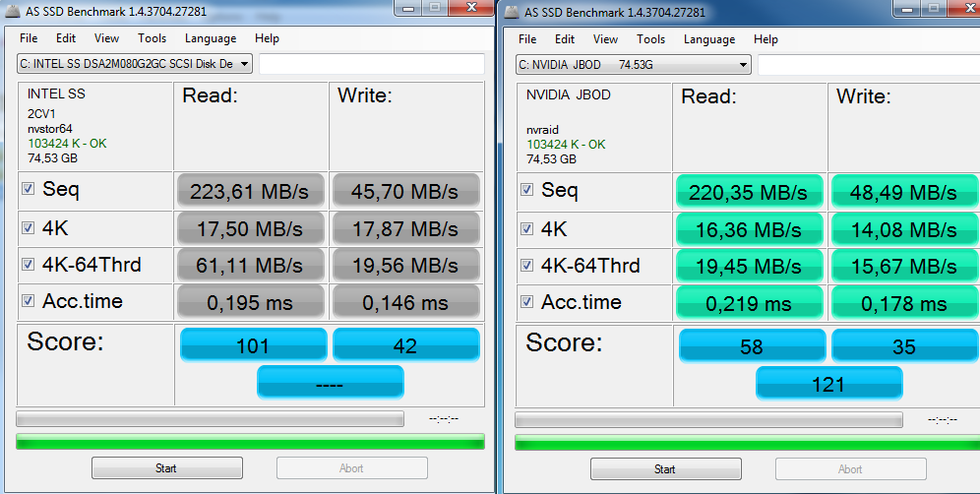Open the INTEL SS drive dropdown
Viewport: 980px width, 494px height.
pyautogui.click(x=135, y=64)
